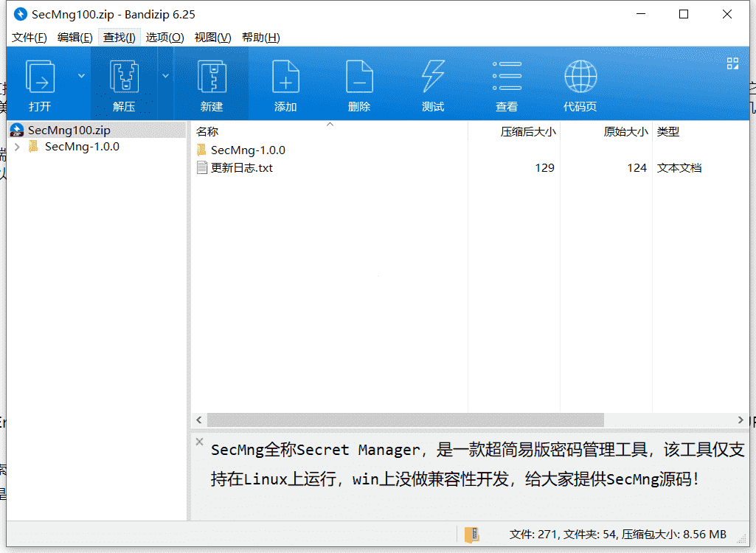Open the 文件(F) menu
756x553 pixels.
tap(29, 37)
